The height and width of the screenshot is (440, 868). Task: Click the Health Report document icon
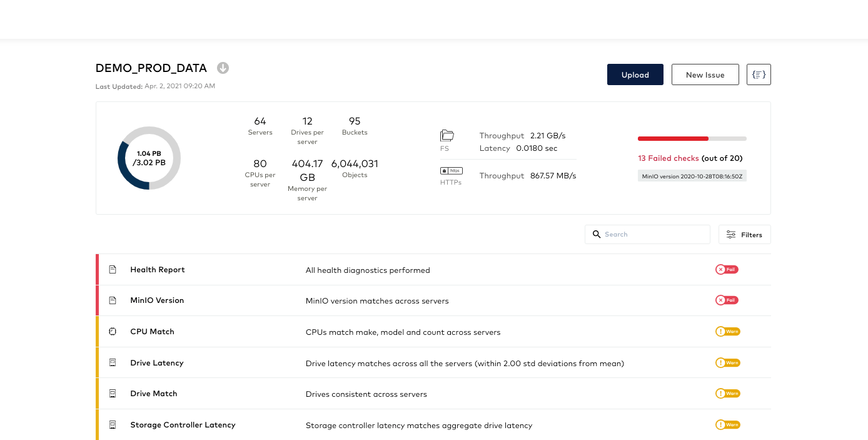112,269
